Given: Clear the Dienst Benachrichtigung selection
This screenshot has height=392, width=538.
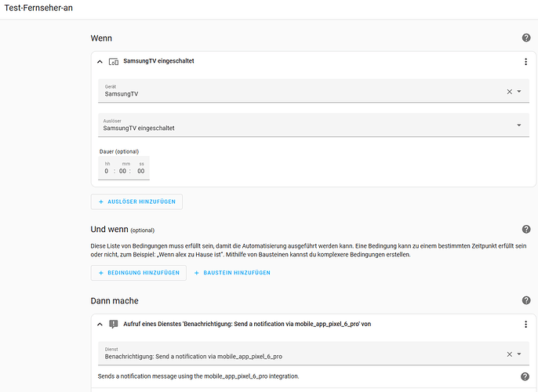Looking at the screenshot, I should click(x=510, y=354).
